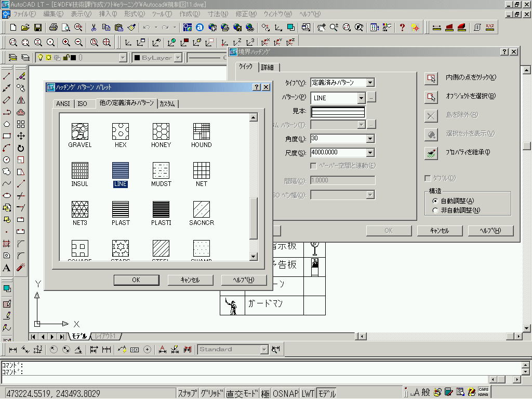
Task: Select the highlighted LINE pattern swatch
Action: point(121,170)
